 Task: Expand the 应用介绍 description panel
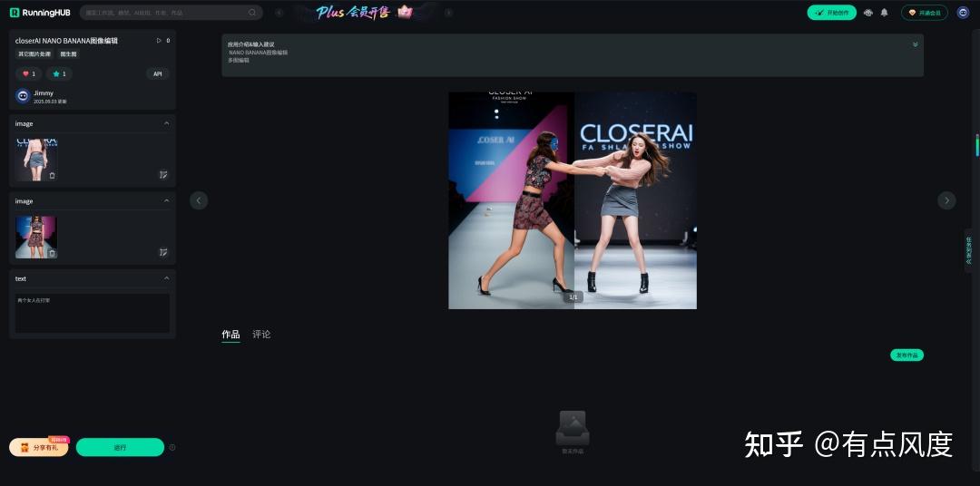(915, 44)
